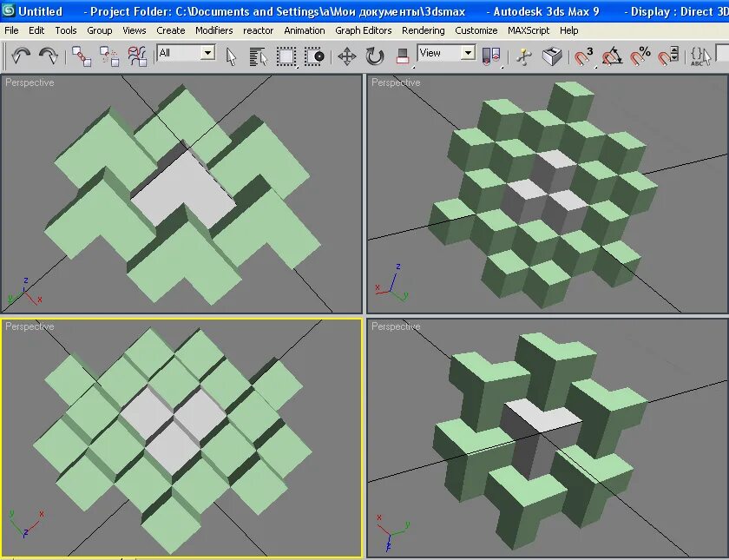The height and width of the screenshot is (560, 729).
Task: Open Edit Named Selection Sets icon
Action: pyautogui.click(x=701, y=56)
